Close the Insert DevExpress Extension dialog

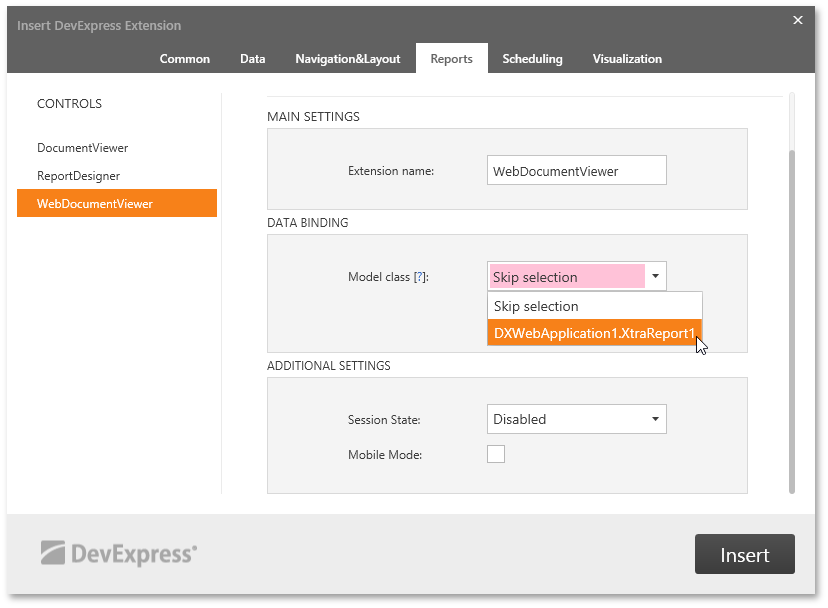tap(797, 20)
